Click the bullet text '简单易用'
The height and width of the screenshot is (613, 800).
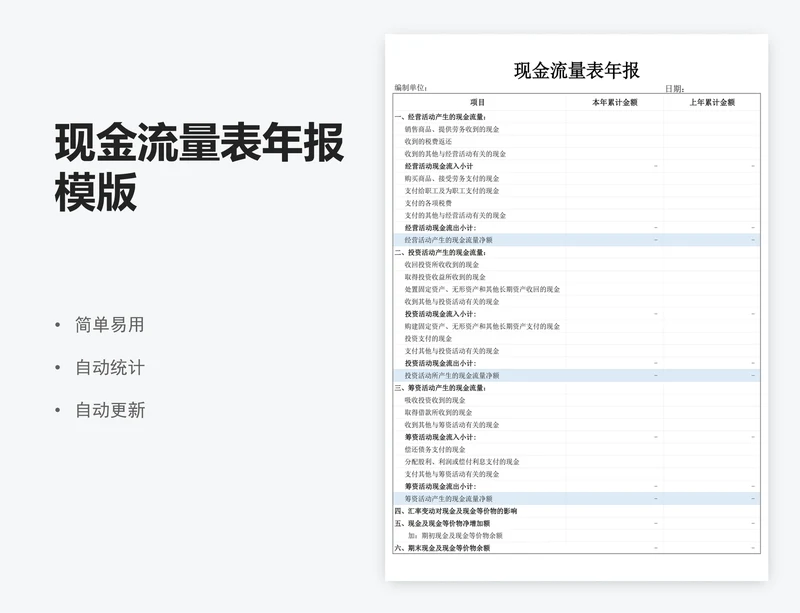point(110,325)
